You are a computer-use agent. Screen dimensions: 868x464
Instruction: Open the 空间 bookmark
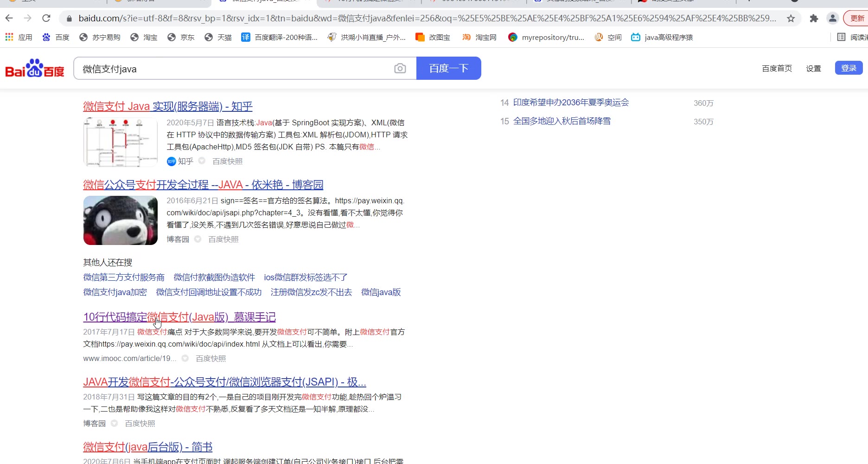[x=608, y=37]
